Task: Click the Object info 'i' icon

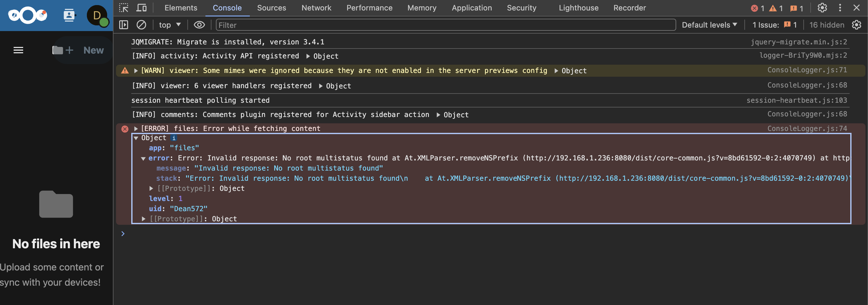Action: [174, 138]
